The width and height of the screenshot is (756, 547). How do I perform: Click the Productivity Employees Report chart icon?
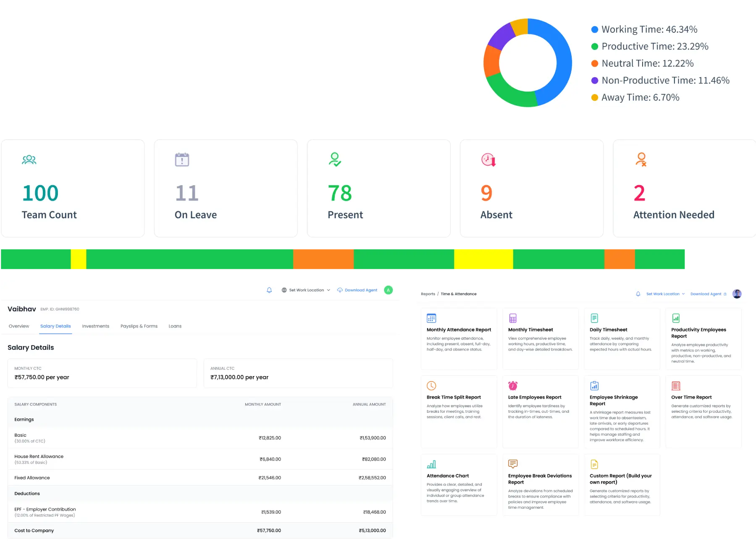tap(676, 318)
